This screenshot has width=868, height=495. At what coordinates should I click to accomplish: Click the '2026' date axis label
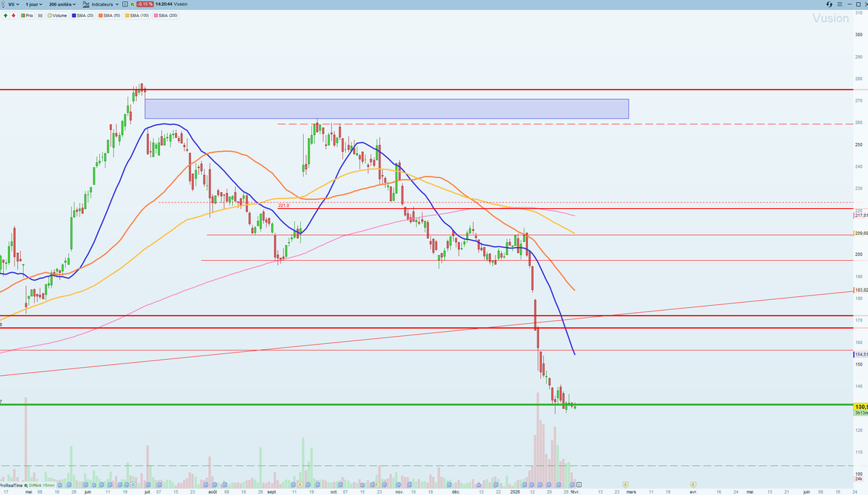click(514, 491)
